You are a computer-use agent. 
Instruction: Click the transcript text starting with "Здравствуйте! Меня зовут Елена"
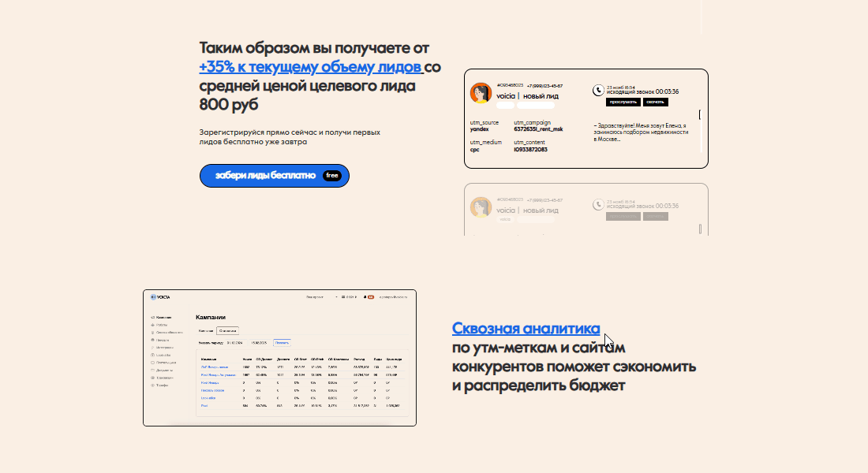point(641,132)
